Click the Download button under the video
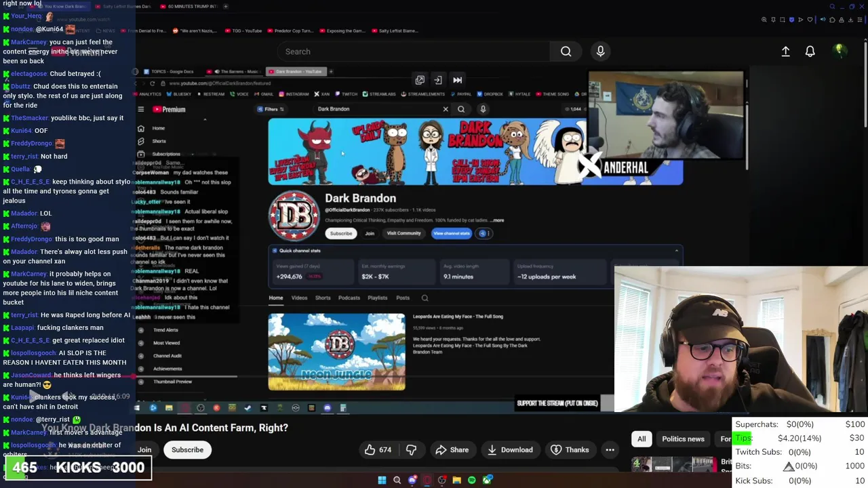This screenshot has width=868, height=488. (510, 450)
